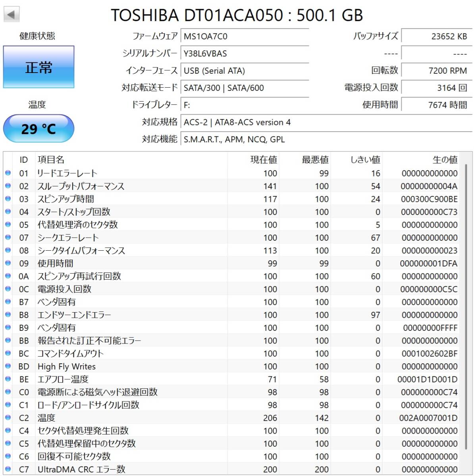
Task: Click status icon for UltraDMA CRC エラー数 row
Action: pyautogui.click(x=8, y=469)
